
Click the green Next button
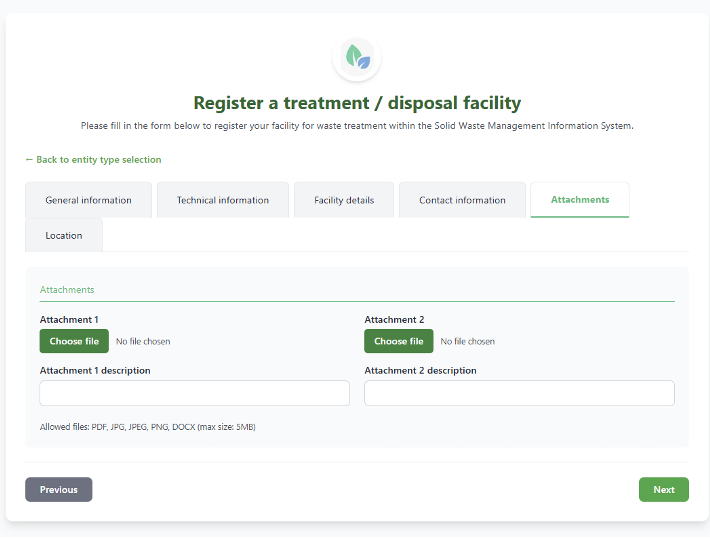664,490
